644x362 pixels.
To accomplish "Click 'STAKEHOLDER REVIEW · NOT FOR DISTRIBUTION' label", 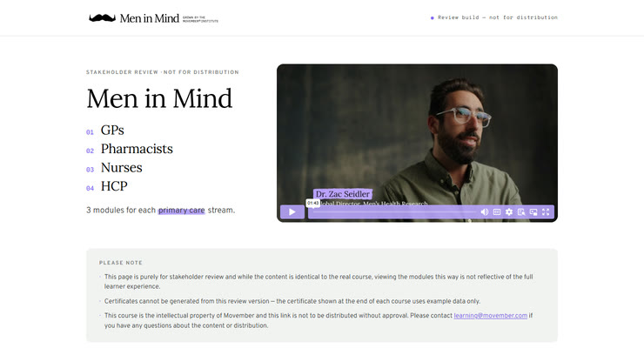I will 162,72.
